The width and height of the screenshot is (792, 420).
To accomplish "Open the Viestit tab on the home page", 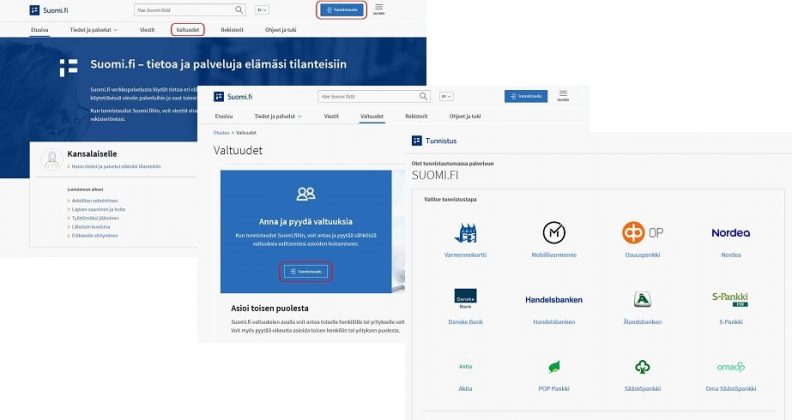I will click(x=147, y=30).
